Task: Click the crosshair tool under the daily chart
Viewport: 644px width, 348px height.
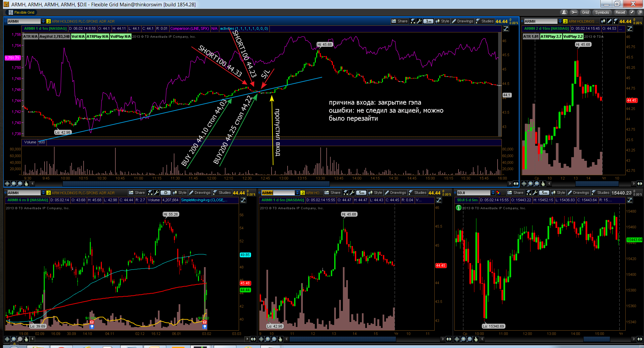Action: (x=7, y=339)
